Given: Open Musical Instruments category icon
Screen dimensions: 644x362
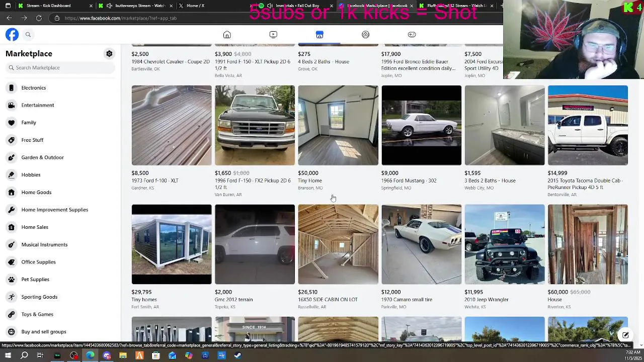Looking at the screenshot, I should (11, 244).
